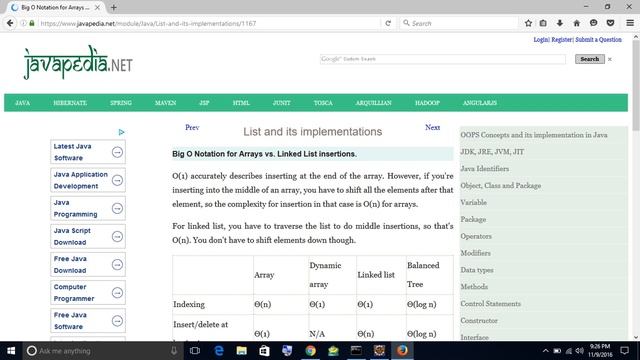Open the chat smiley toolbar icon

tap(593, 23)
